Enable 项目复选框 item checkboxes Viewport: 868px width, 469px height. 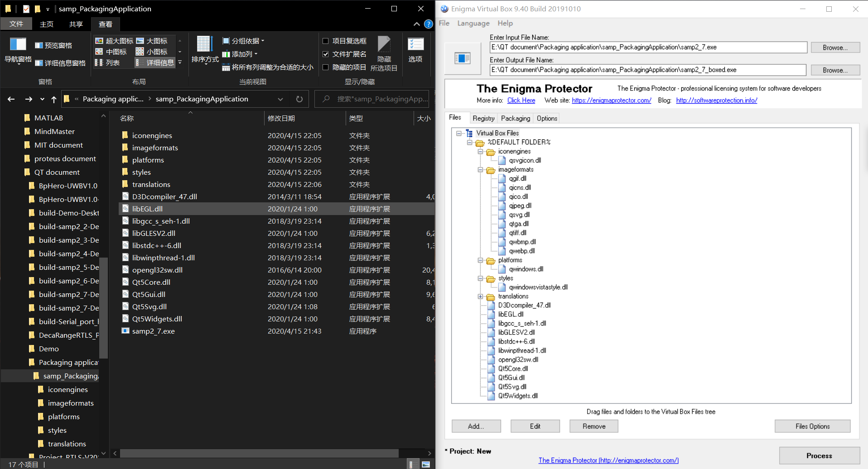click(x=326, y=41)
